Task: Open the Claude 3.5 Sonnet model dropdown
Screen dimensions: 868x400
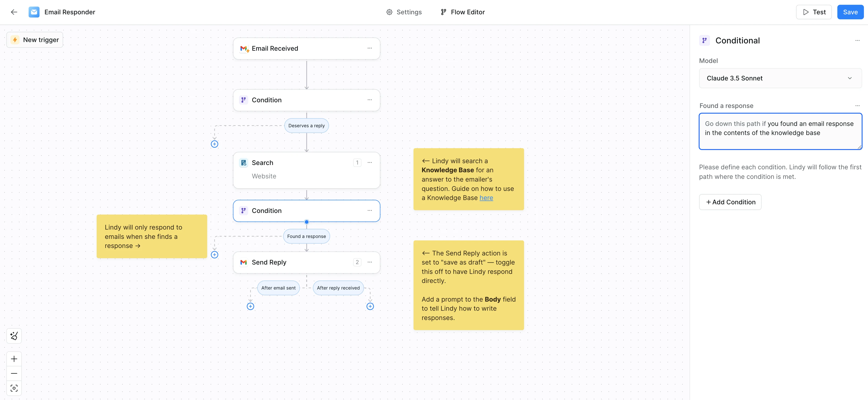Action: click(780, 78)
